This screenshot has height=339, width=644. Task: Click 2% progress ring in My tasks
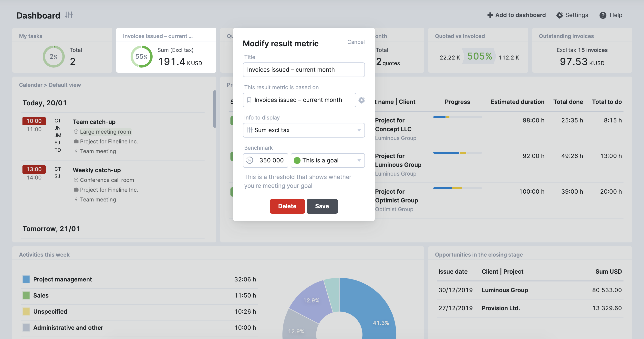click(x=53, y=56)
